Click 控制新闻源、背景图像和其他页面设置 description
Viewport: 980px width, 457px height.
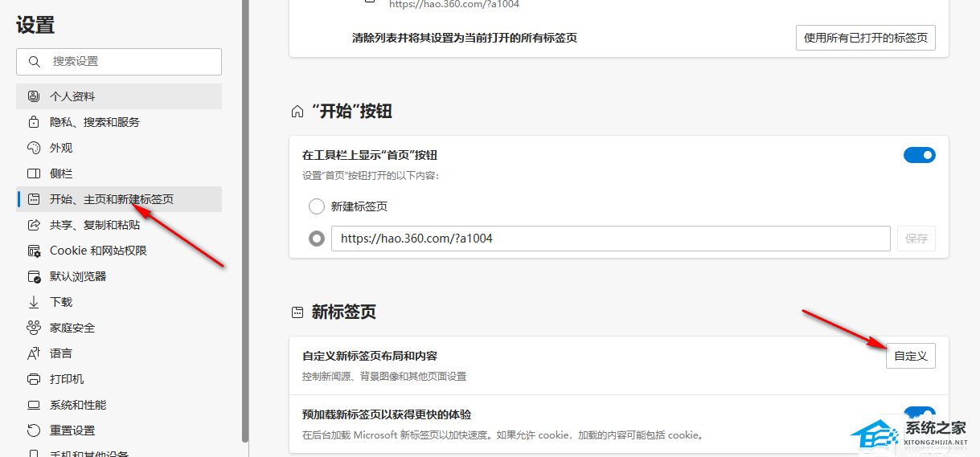tap(384, 376)
